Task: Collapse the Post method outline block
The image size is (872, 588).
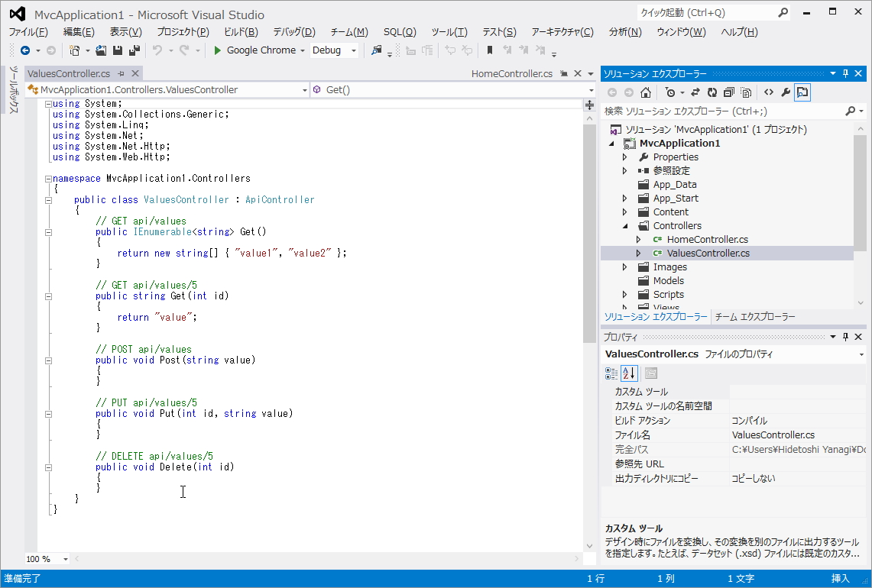Action: coord(48,360)
